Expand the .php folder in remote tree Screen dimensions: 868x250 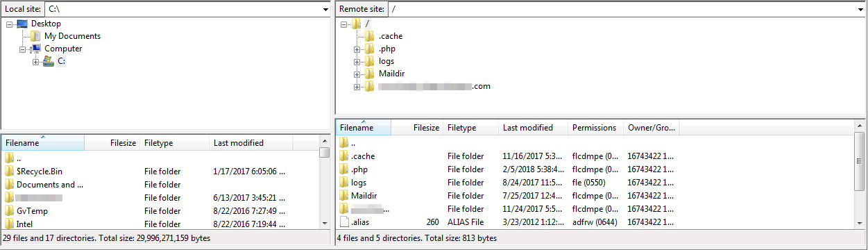click(x=357, y=49)
